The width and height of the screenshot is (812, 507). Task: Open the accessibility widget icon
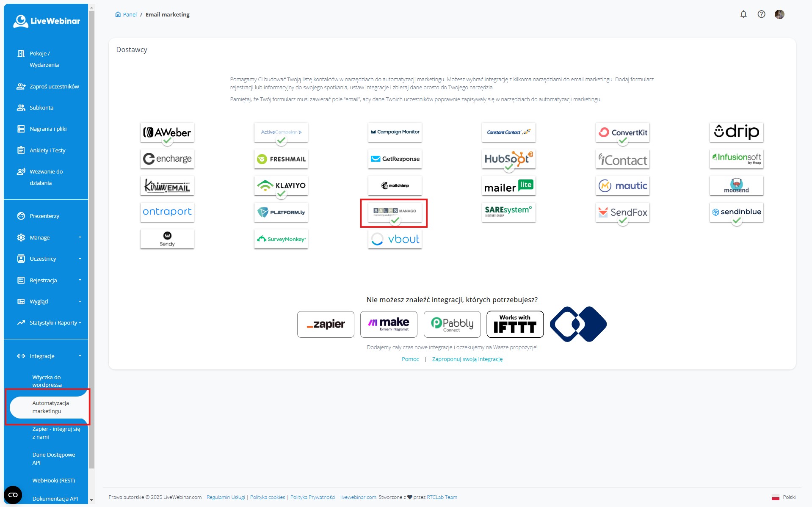(x=13, y=495)
